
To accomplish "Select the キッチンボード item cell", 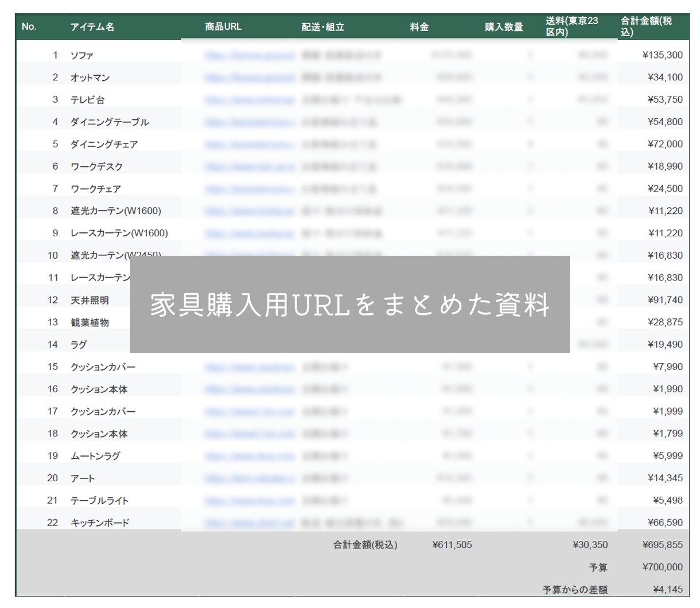I will point(100,523).
